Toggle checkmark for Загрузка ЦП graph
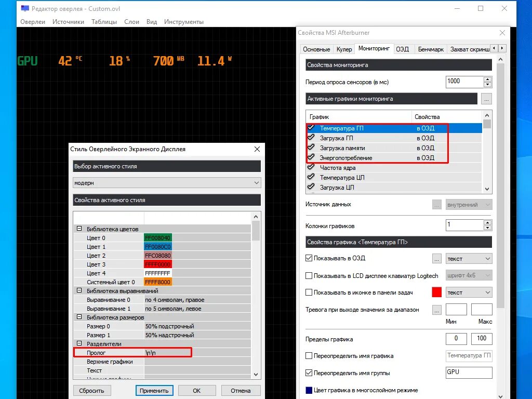 point(311,187)
